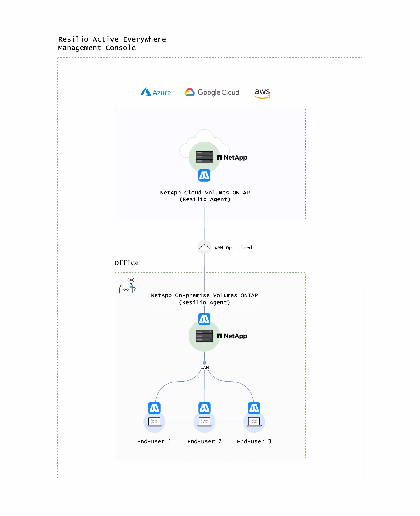The height and width of the screenshot is (516, 420).
Task: Click the NetApp logo beside the on-premise server
Action: coord(232,336)
